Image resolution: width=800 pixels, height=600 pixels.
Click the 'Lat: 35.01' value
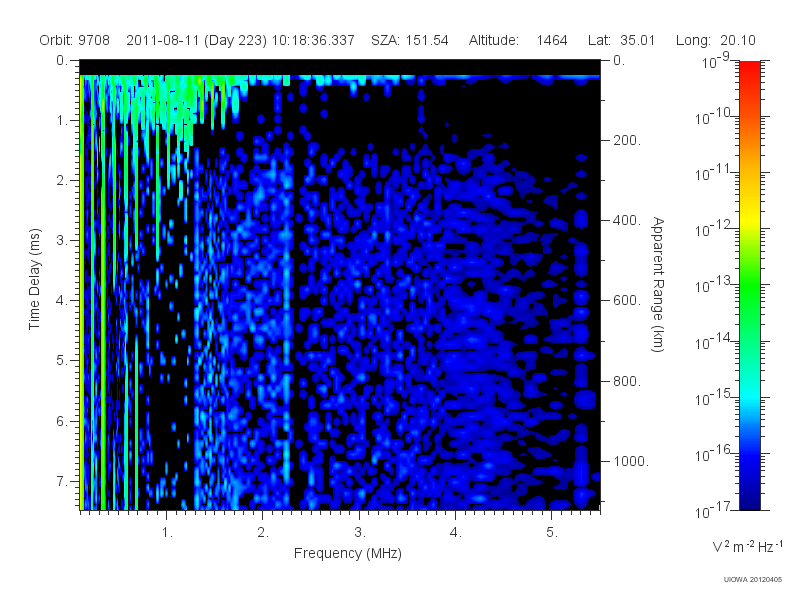pyautogui.click(x=621, y=40)
